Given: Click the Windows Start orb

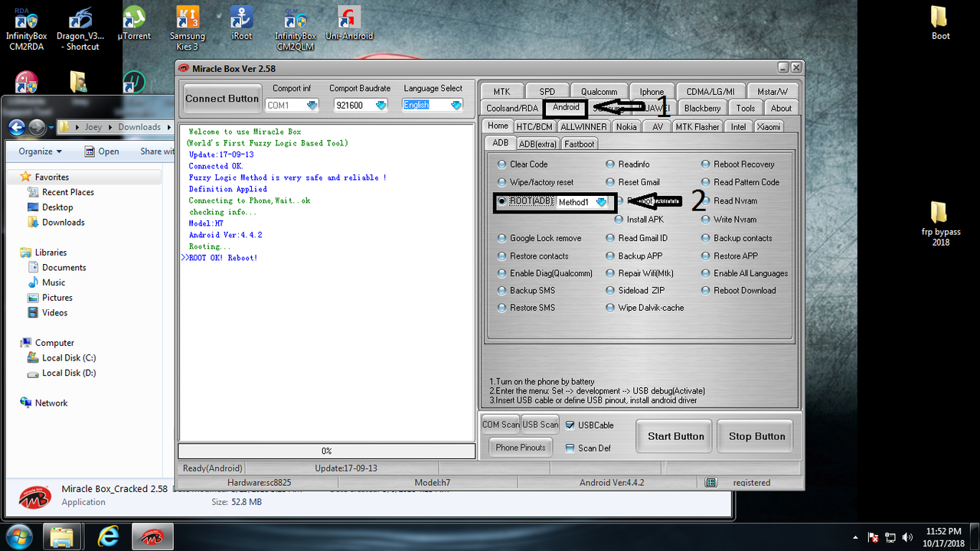Looking at the screenshot, I should point(18,536).
